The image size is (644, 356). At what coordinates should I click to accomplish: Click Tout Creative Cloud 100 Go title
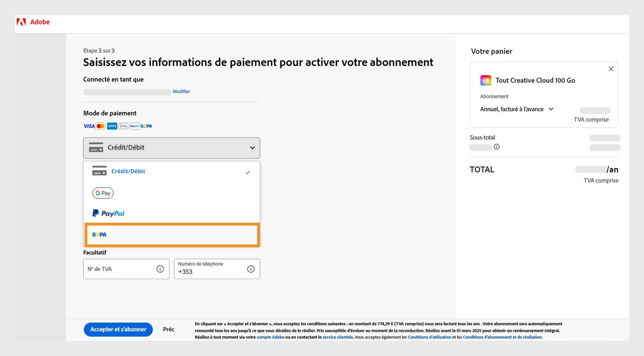point(535,81)
